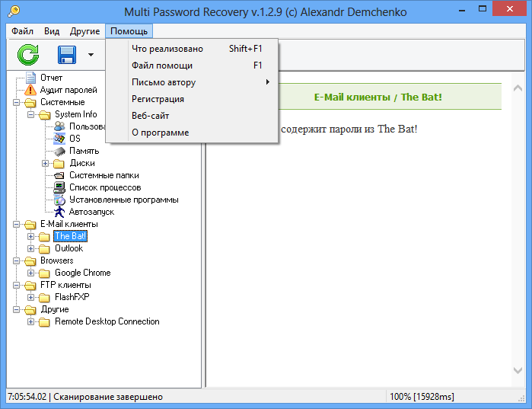Click the Диски folder icon
Image resolution: width=532 pixels, height=409 pixels.
(59, 164)
